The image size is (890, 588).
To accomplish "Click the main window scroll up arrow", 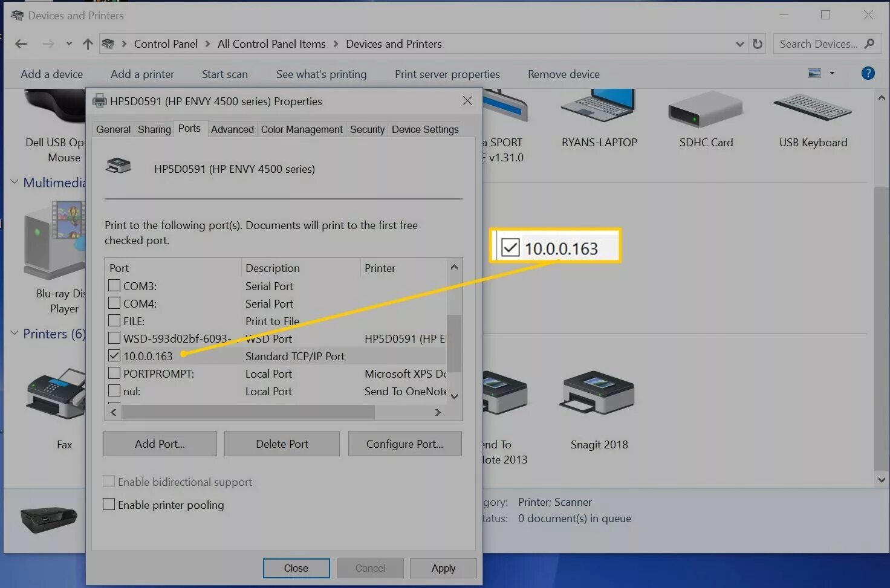I will pyautogui.click(x=881, y=97).
